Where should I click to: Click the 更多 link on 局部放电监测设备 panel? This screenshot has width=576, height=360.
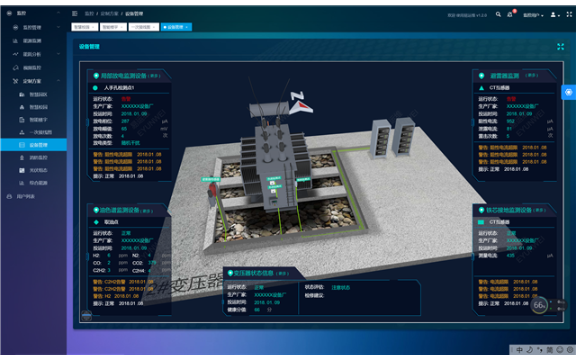154,76
